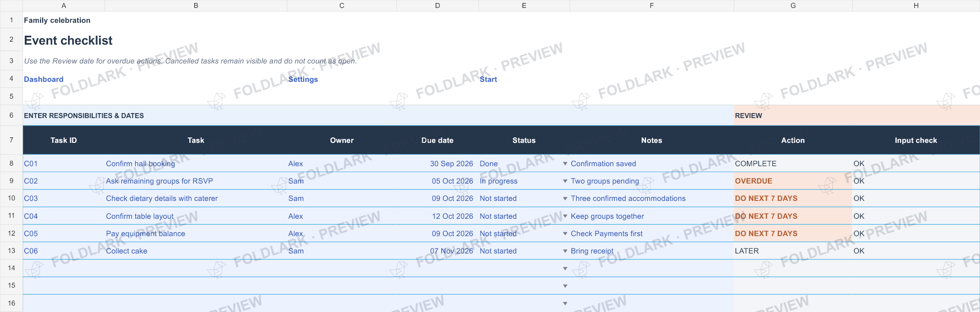The width and height of the screenshot is (980, 312).
Task: Click the Task ID column heading
Action: pyautogui.click(x=64, y=140)
